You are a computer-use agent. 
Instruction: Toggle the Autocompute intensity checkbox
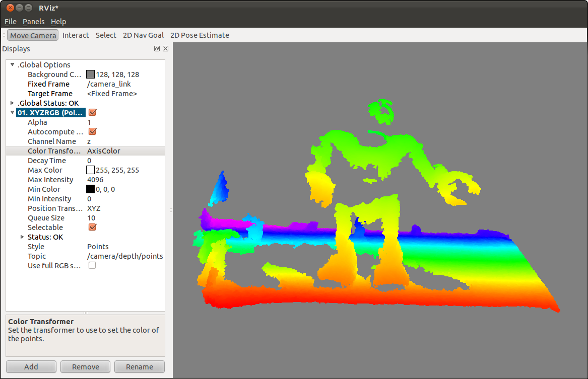pos(92,132)
